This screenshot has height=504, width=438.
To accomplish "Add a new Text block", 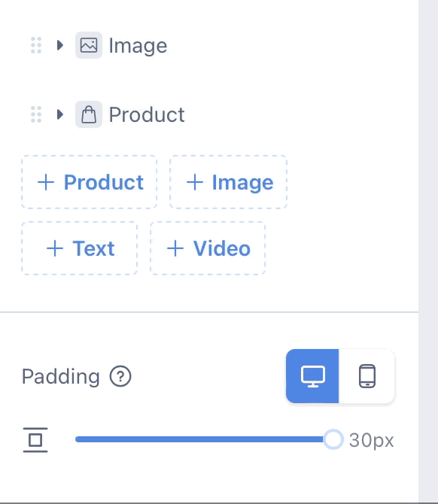I will pyautogui.click(x=80, y=248).
